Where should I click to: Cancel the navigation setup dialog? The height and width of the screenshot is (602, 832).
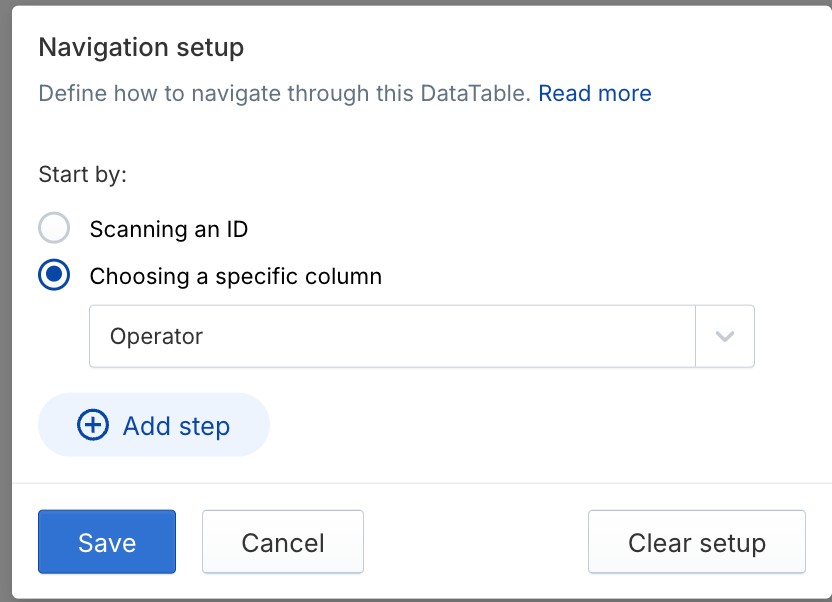pos(283,542)
